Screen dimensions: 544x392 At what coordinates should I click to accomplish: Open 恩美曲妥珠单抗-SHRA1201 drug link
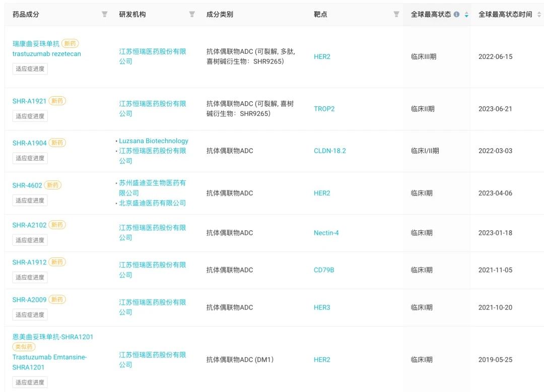pos(53,337)
